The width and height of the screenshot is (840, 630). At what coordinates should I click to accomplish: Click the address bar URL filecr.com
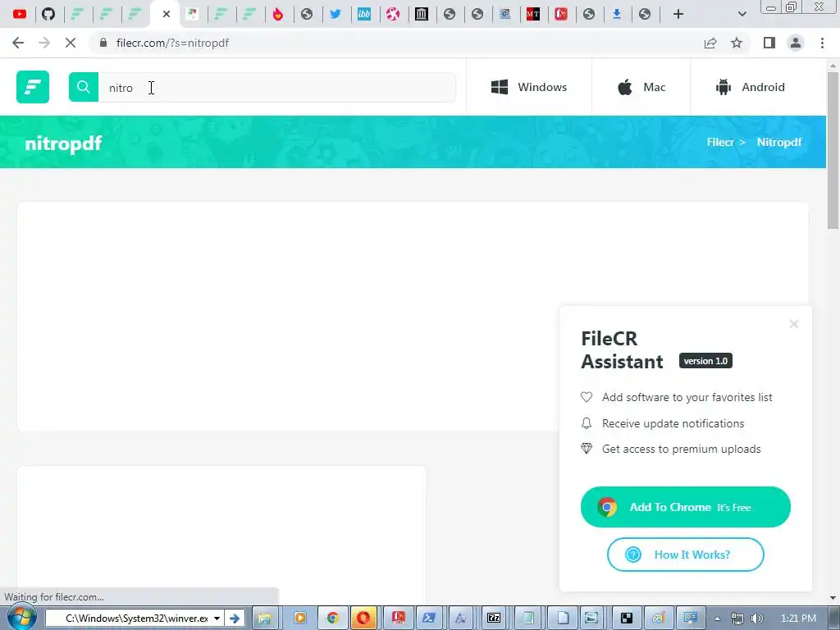(x=172, y=43)
